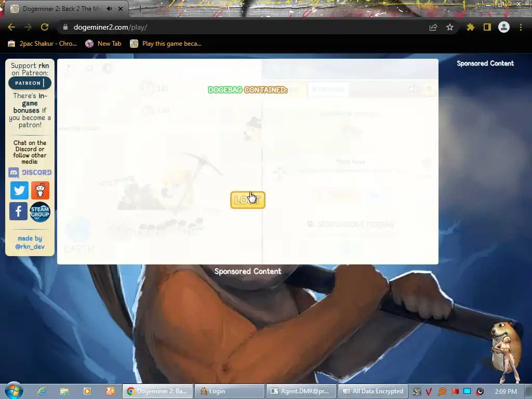Open the Reddit icon link
The width and height of the screenshot is (532, 399).
pos(40,190)
